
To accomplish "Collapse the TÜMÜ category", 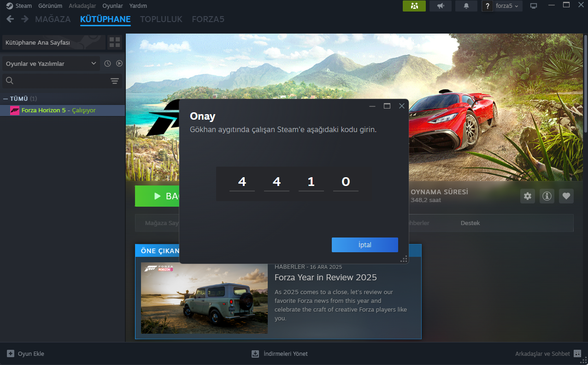I will coord(6,98).
